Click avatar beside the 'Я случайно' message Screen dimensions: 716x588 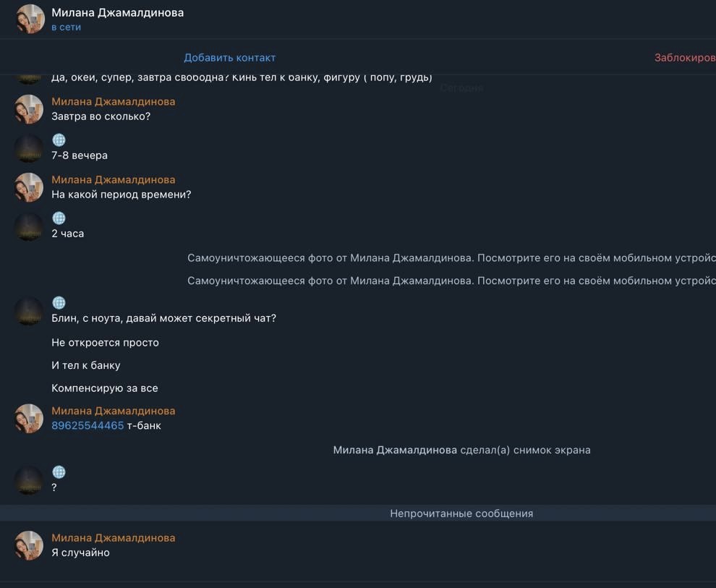[30, 545]
